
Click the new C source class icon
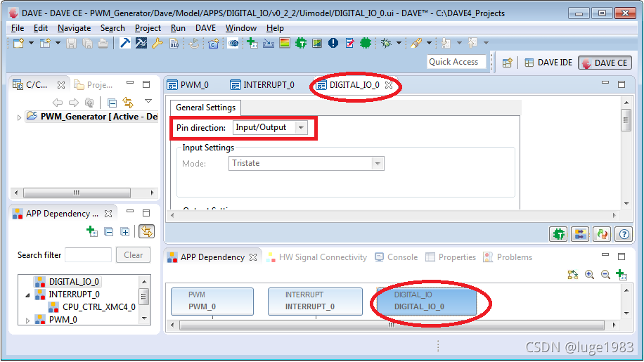[x=213, y=43]
